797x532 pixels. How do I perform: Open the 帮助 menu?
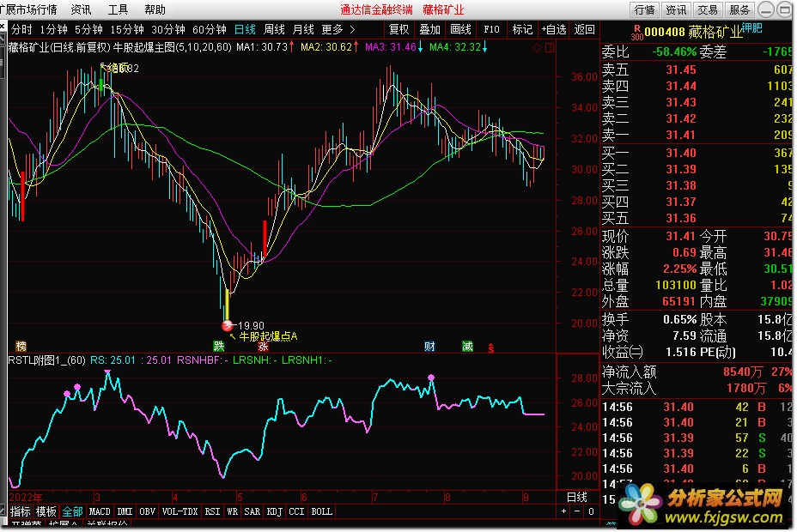click(155, 9)
